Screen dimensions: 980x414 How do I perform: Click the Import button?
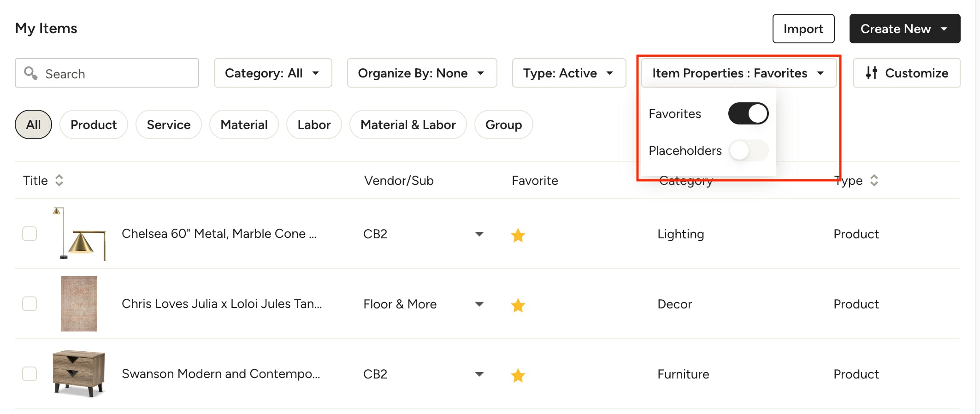click(x=803, y=29)
